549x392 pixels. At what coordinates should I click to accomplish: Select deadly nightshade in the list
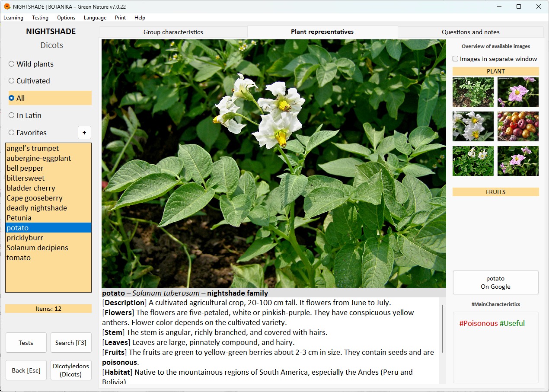point(48,208)
